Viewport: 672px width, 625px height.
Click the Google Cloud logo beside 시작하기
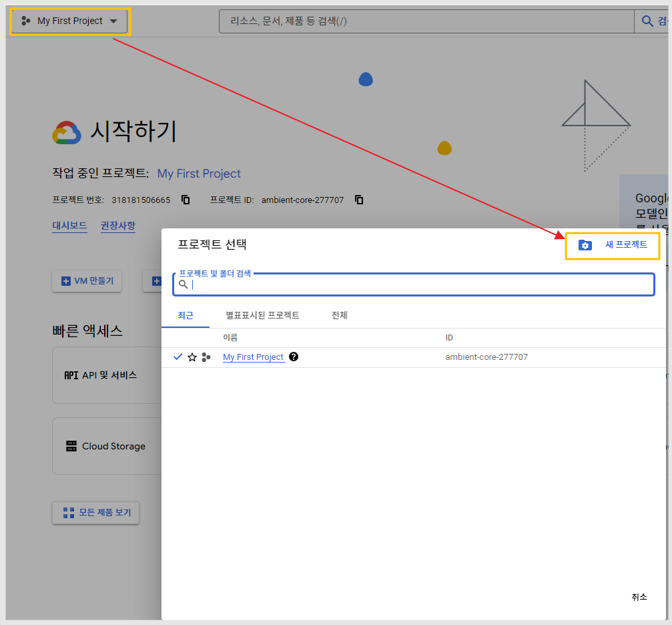(67, 133)
